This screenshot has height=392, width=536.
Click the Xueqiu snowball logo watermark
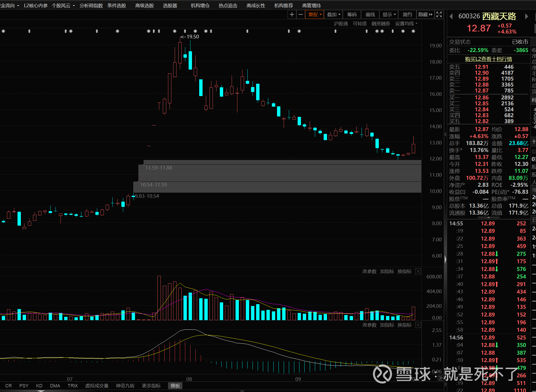[x=382, y=374]
